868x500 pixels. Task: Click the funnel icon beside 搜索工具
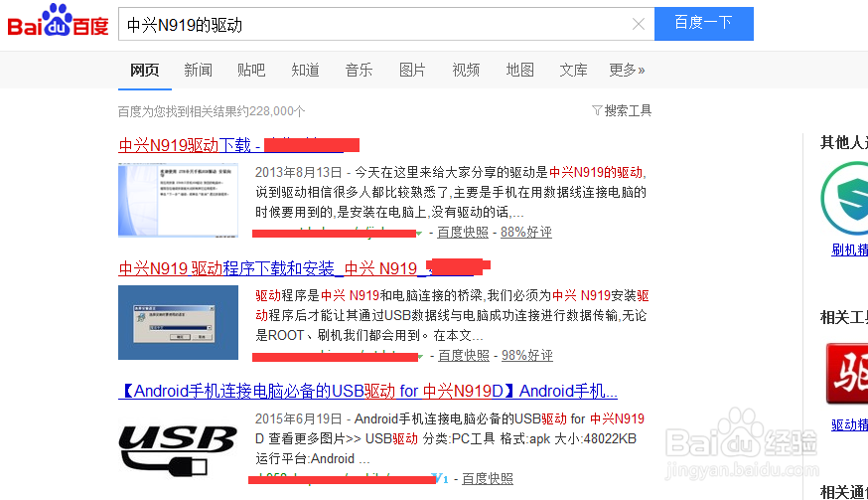coord(597,110)
